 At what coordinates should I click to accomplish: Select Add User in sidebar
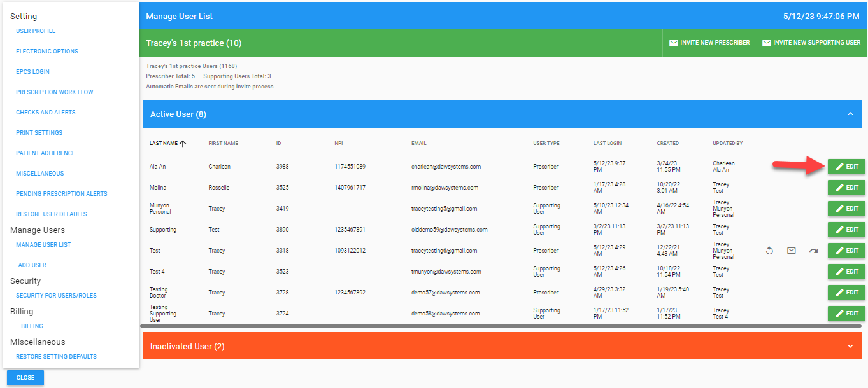[32, 265]
